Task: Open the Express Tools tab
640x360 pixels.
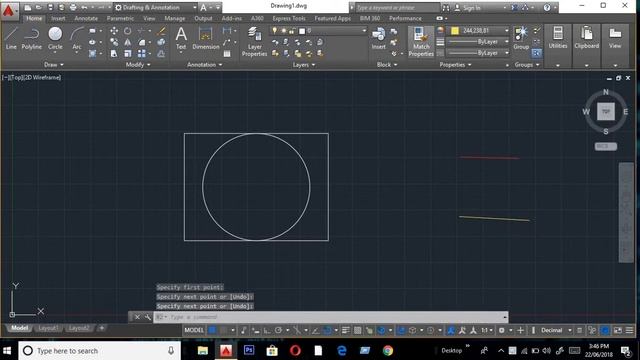Action: (289, 18)
